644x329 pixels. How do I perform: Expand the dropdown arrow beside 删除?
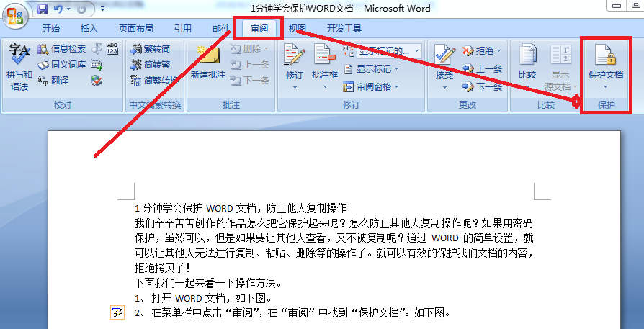pyautogui.click(x=266, y=49)
